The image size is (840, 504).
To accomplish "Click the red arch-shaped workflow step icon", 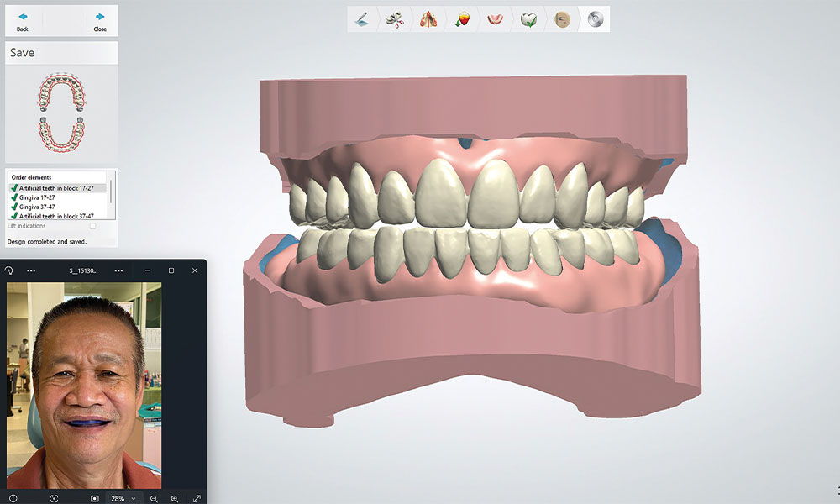I will coord(428,18).
